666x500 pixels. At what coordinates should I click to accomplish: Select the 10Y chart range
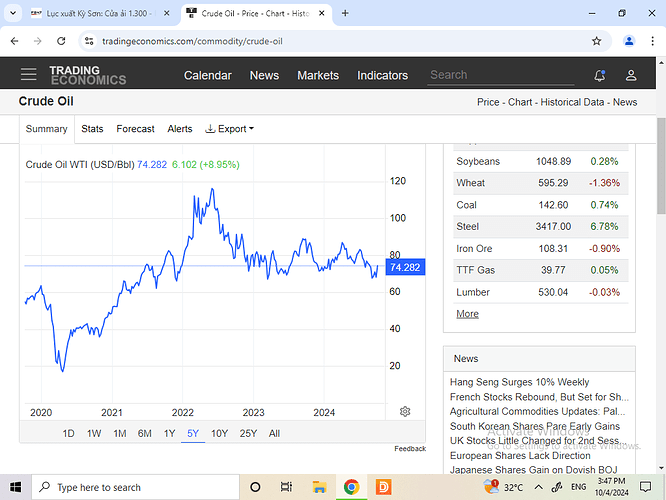click(220, 433)
